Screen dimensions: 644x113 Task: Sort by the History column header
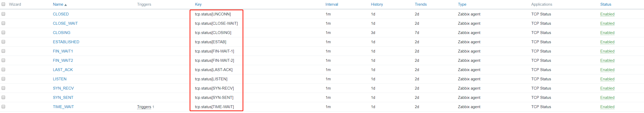pos(377,4)
